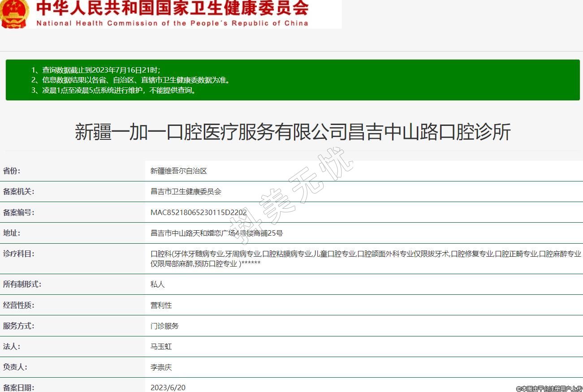Click the clinic name heading 新疆一加一口腔医疗服务有限公司
583x392 pixels.
coord(292,132)
